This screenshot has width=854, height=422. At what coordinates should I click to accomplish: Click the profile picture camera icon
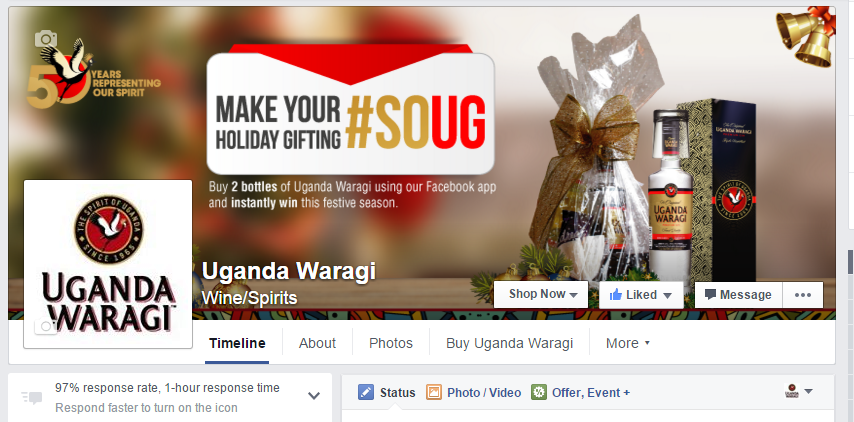46,326
